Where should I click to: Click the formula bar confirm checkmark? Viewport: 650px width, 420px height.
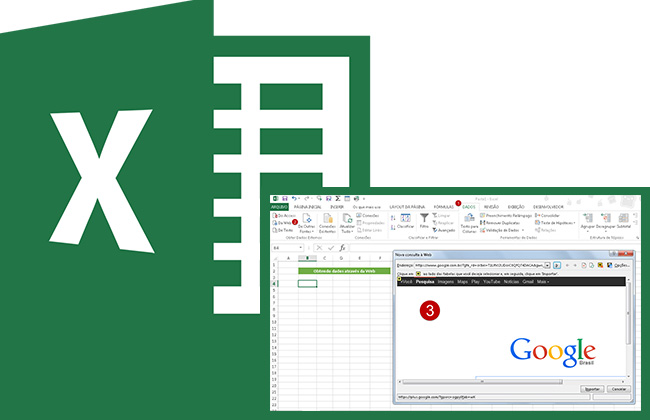(331, 248)
